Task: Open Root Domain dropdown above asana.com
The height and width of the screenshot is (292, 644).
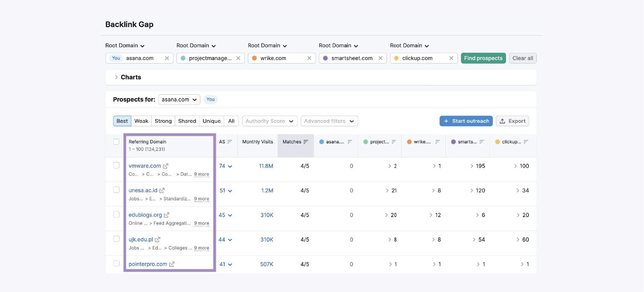Action: click(125, 46)
